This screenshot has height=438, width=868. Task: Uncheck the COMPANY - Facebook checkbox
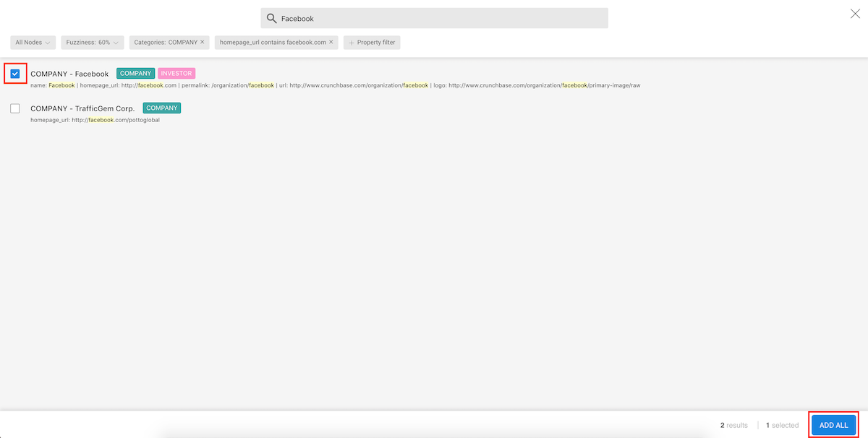coord(15,74)
